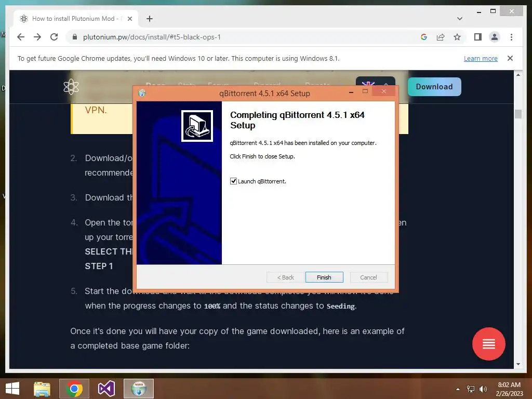532x399 pixels.
Task: Open the Windows Start button
Action: [x=12, y=389]
